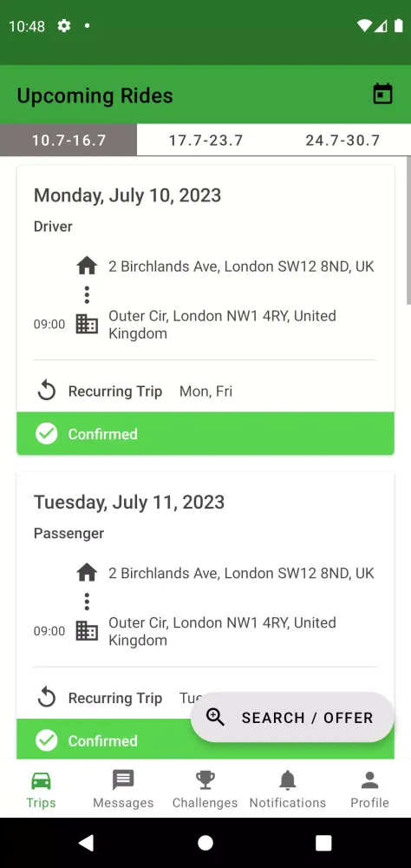Open Messages from bottom navigation
The width and height of the screenshot is (411, 868).
point(123,789)
